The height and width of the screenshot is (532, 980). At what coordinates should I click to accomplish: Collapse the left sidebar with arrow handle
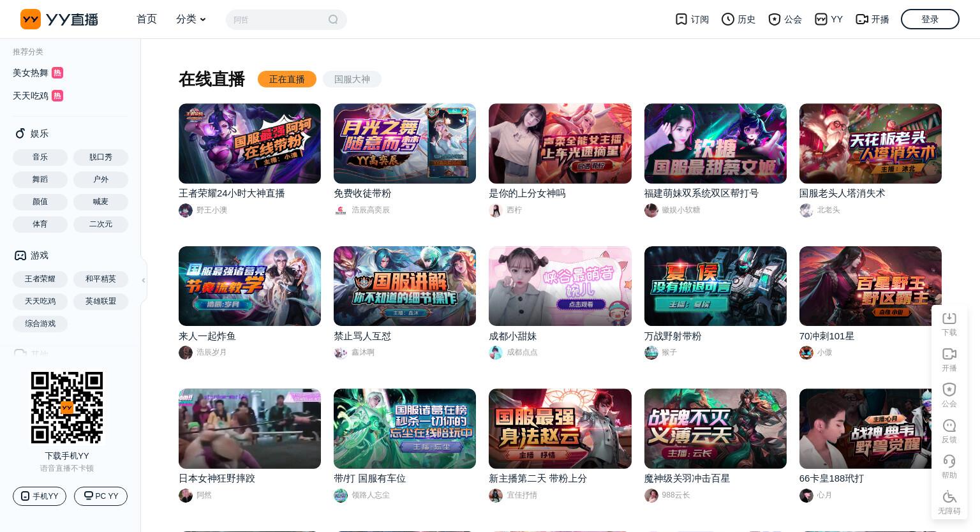[144, 280]
